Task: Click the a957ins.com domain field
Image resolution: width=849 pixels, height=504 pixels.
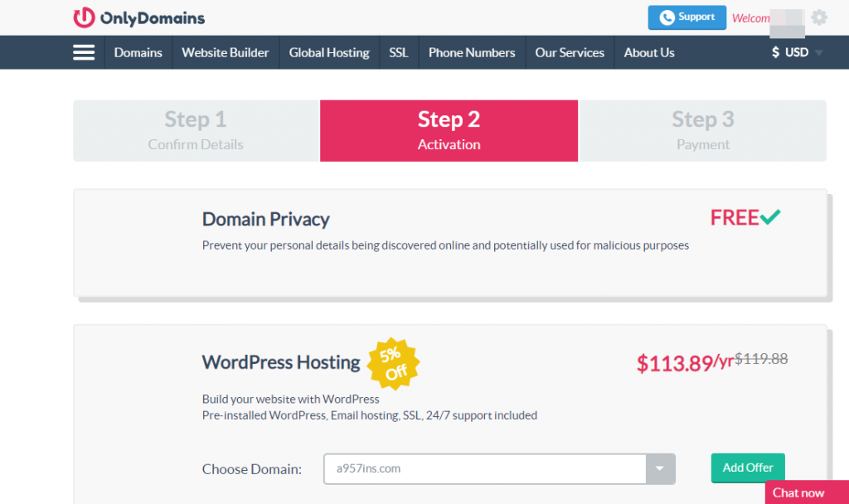Action: point(485,468)
